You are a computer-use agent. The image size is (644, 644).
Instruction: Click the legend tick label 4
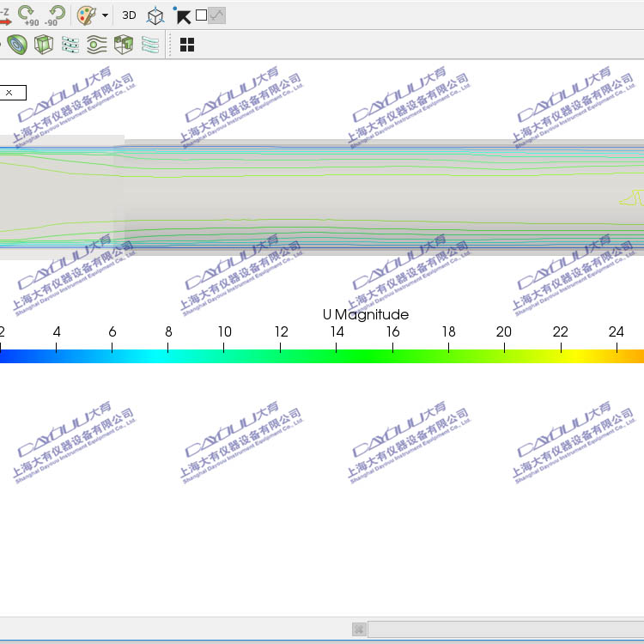[x=57, y=331]
